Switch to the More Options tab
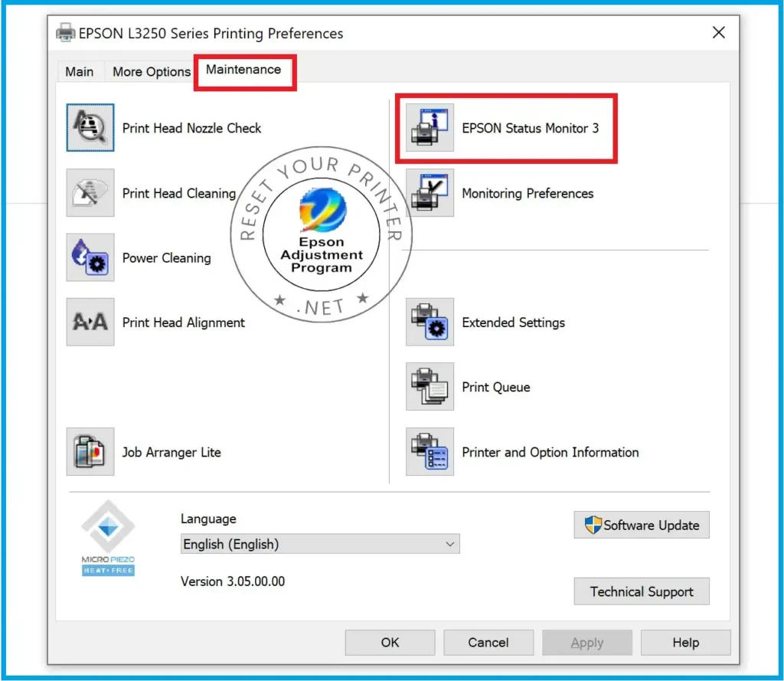 [152, 71]
